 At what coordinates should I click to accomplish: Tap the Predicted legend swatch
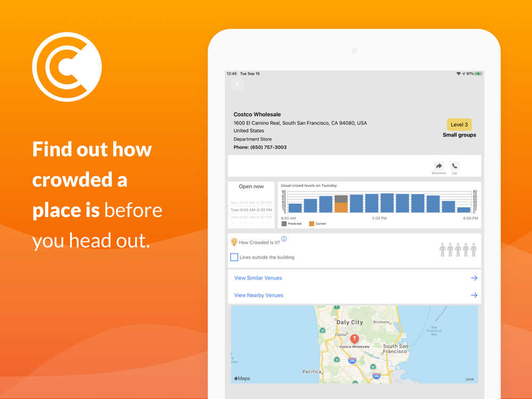[x=284, y=223]
